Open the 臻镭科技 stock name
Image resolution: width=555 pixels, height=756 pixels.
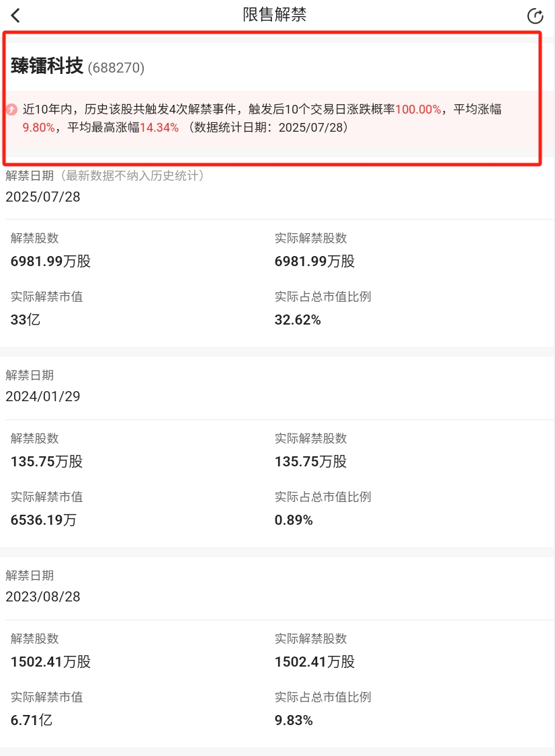click(47, 66)
